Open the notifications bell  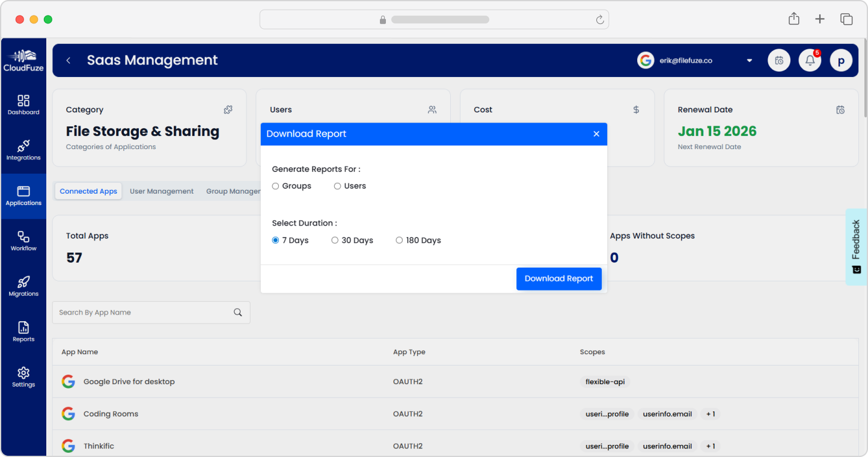[810, 60]
